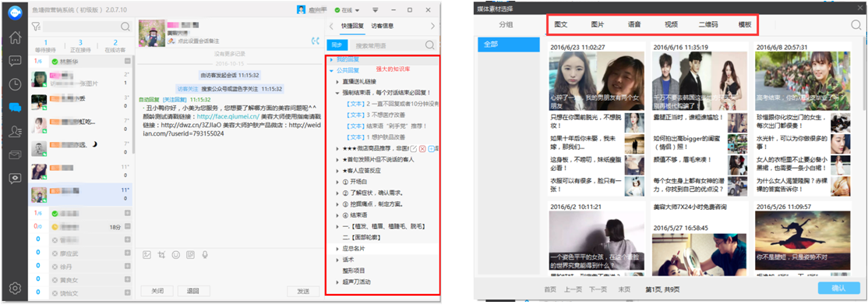Click the screenshot crop icon below chat
Viewport: 868px width, 305px height.
click(x=161, y=254)
